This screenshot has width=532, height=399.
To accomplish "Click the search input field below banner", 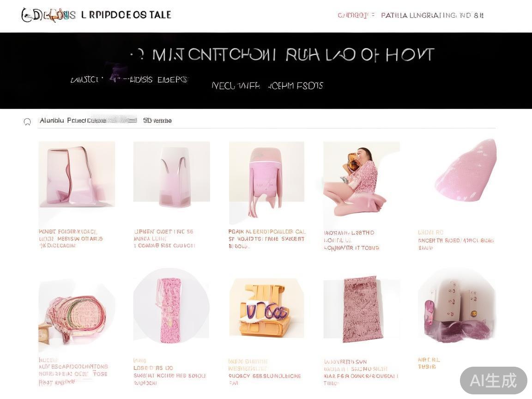I will [266, 121].
